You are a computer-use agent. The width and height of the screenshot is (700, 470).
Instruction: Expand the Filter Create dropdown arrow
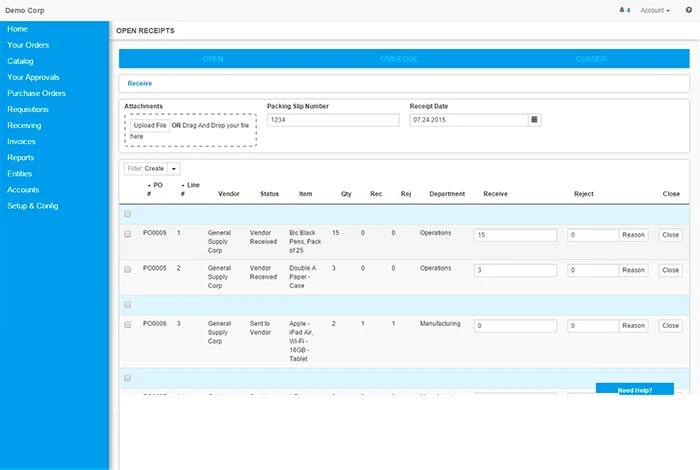point(174,169)
